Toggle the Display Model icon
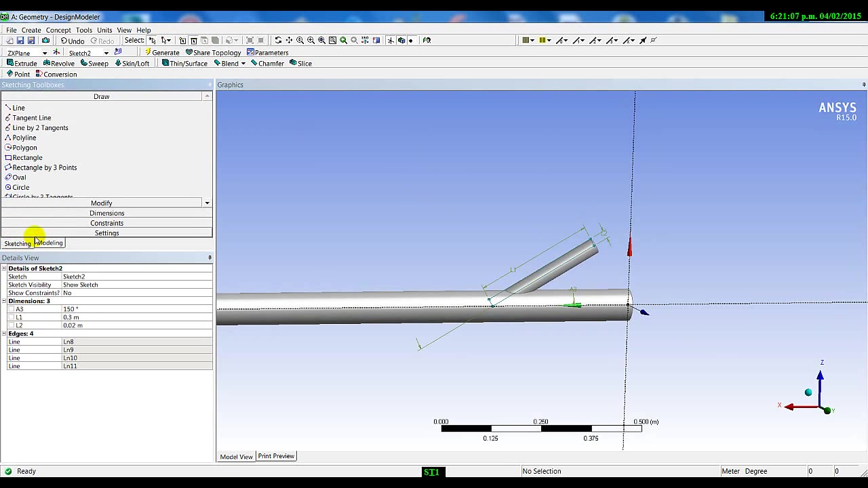 tap(401, 41)
